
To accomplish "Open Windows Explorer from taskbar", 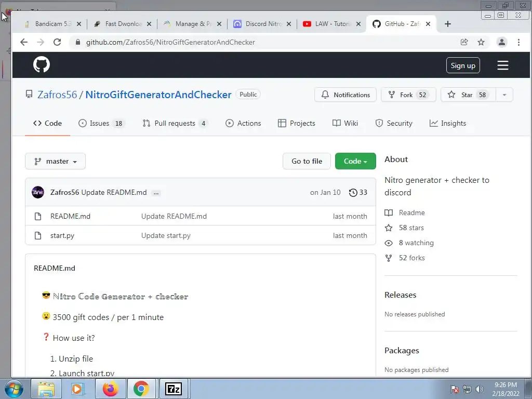I will 46,389.
